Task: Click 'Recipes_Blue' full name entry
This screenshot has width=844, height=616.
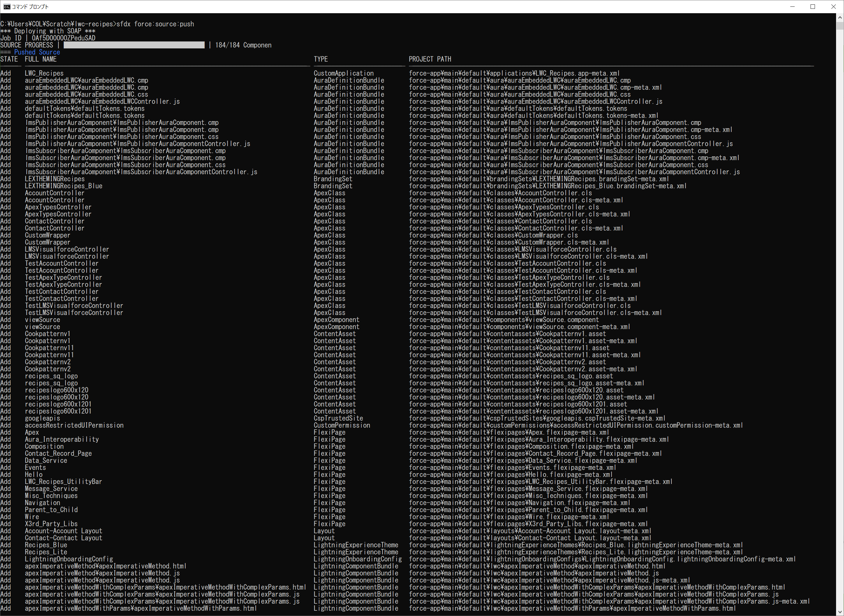Action: [46, 545]
